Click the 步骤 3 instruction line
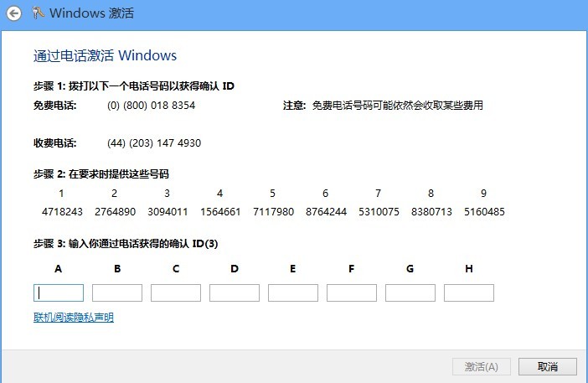Screen dimensions: 588x383 126,244
